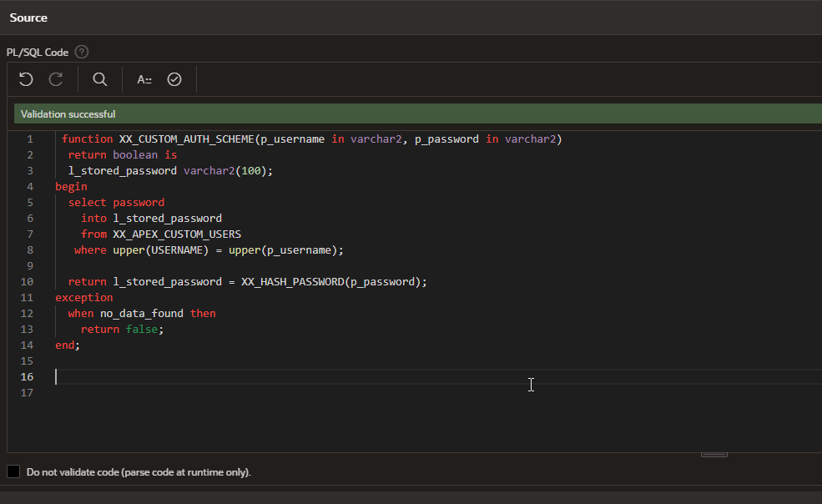Click 'return boolean is' on line 2
Image resolution: width=822 pixels, height=504 pixels.
pyautogui.click(x=123, y=154)
